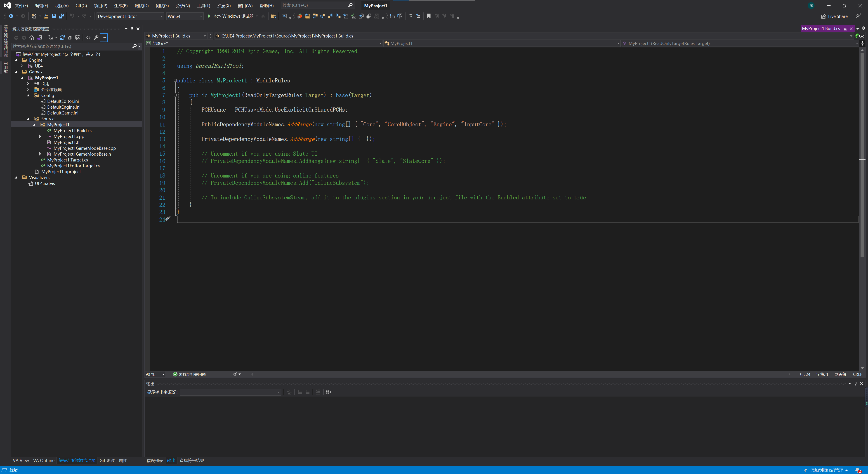Toggle pin on the MyProject1.Build.cs tab
868x474 pixels.
[845, 29]
